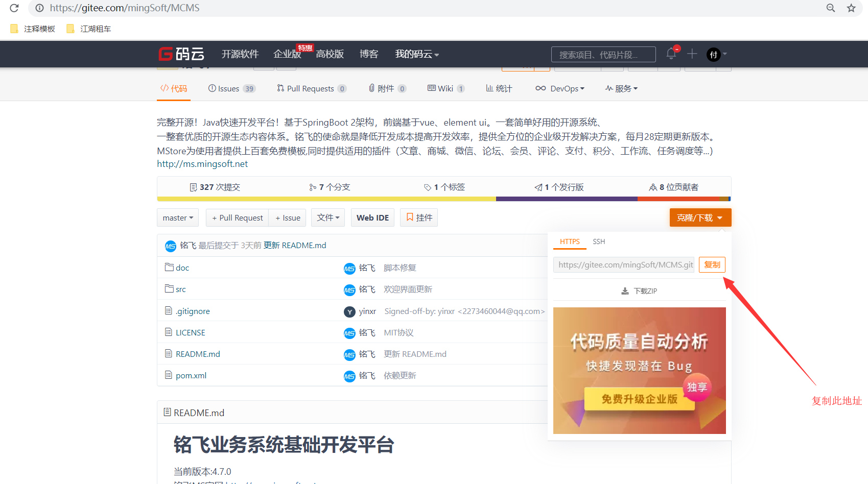Image resolution: width=868 pixels, height=484 pixels.
Task: Click the site information icon in address bar
Action: tap(39, 8)
